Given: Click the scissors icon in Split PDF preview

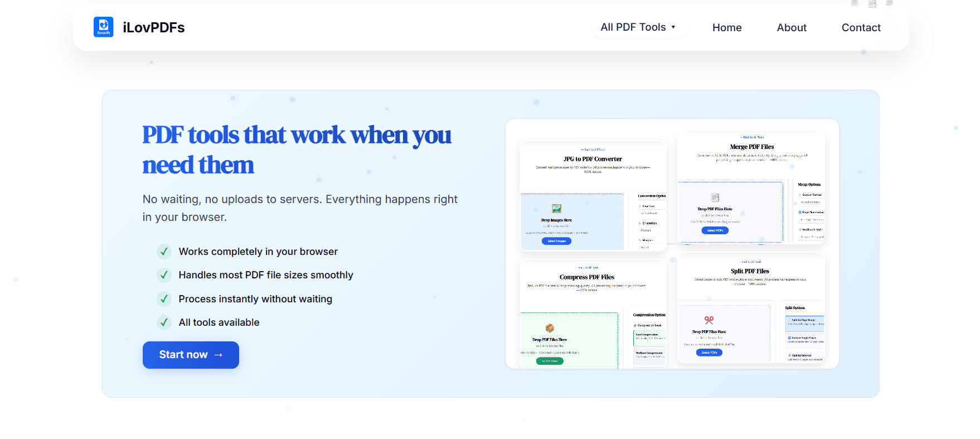Looking at the screenshot, I should coord(709,320).
